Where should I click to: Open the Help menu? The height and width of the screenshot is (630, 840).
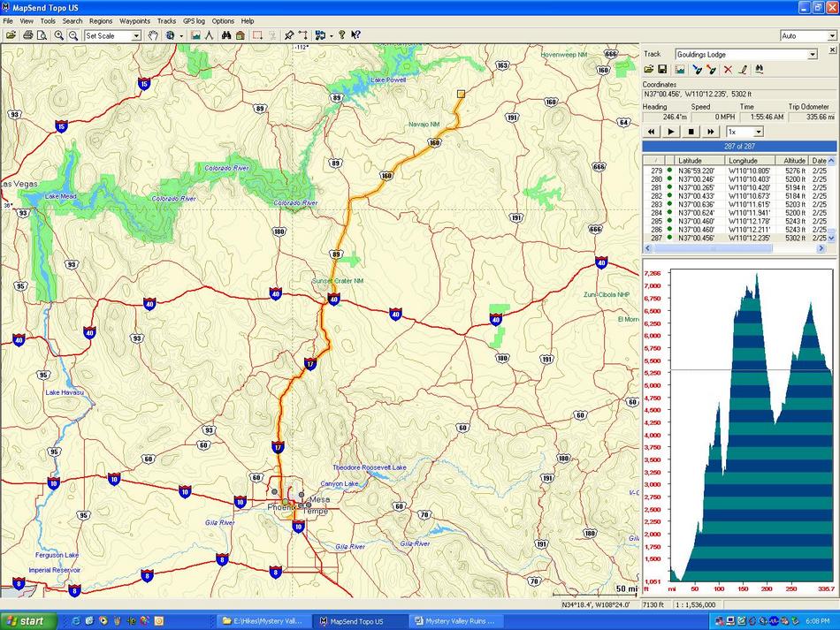pyautogui.click(x=248, y=21)
